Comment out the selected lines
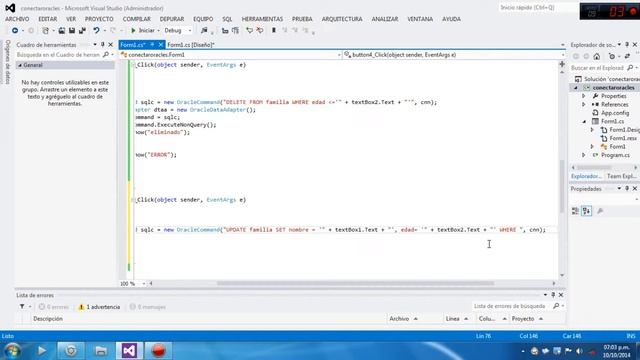Image resolution: width=640 pixels, height=360 pixels. click(x=249, y=31)
